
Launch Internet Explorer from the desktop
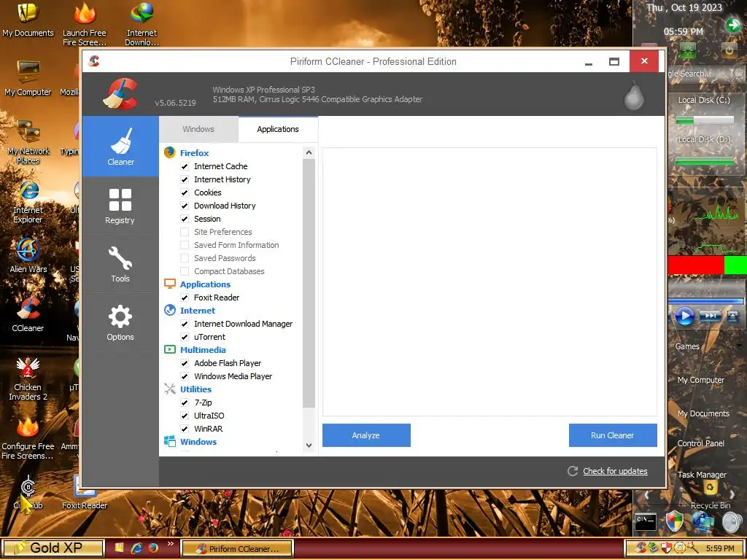[x=28, y=201]
